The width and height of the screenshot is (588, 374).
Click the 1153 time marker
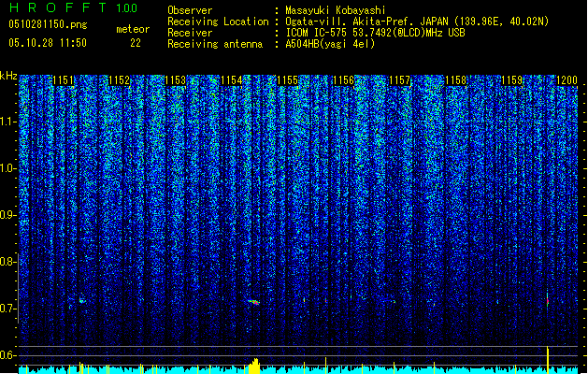pos(175,80)
